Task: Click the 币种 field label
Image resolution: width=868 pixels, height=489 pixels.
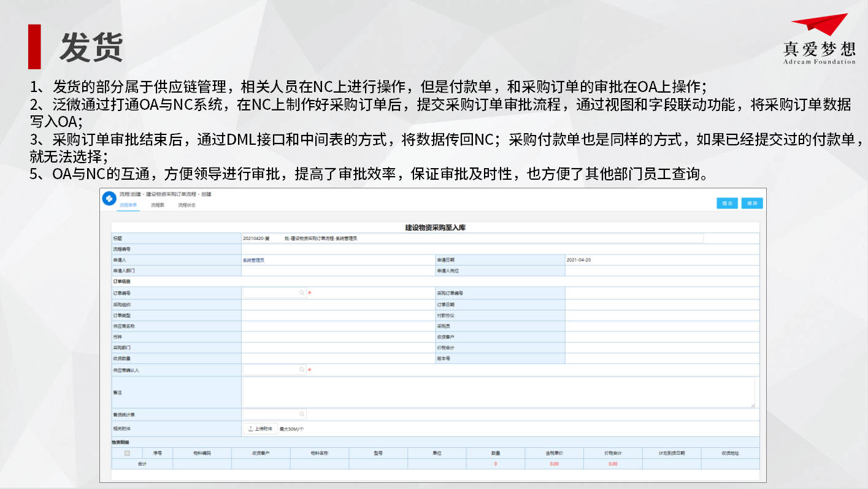Action: 117,337
